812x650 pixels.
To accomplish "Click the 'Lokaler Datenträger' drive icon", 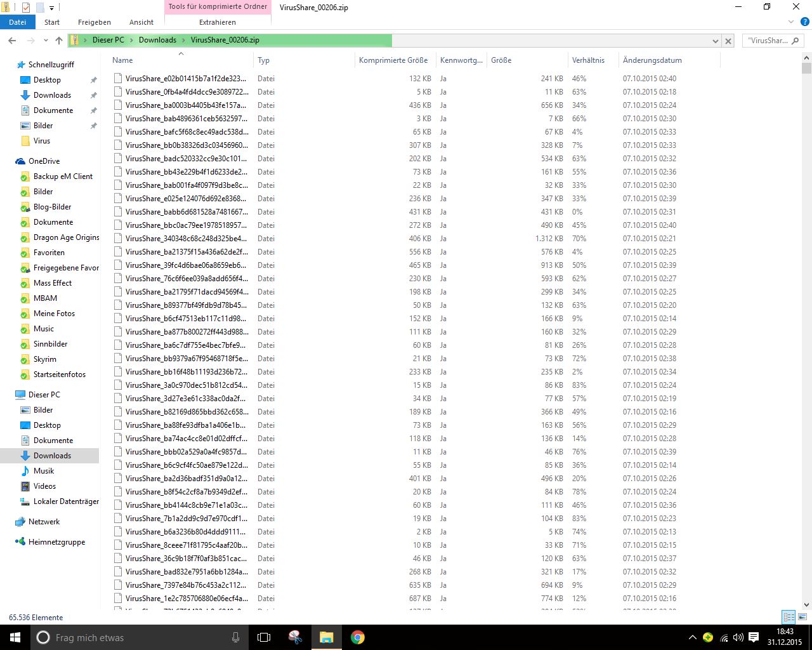I will tap(25, 501).
